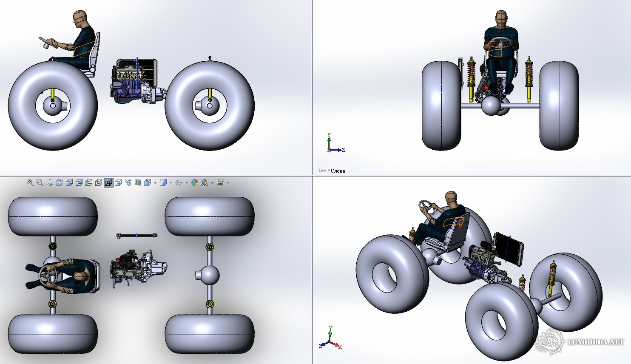Click the Apply Scene icon
The height and width of the screenshot is (364, 631).
click(205, 183)
